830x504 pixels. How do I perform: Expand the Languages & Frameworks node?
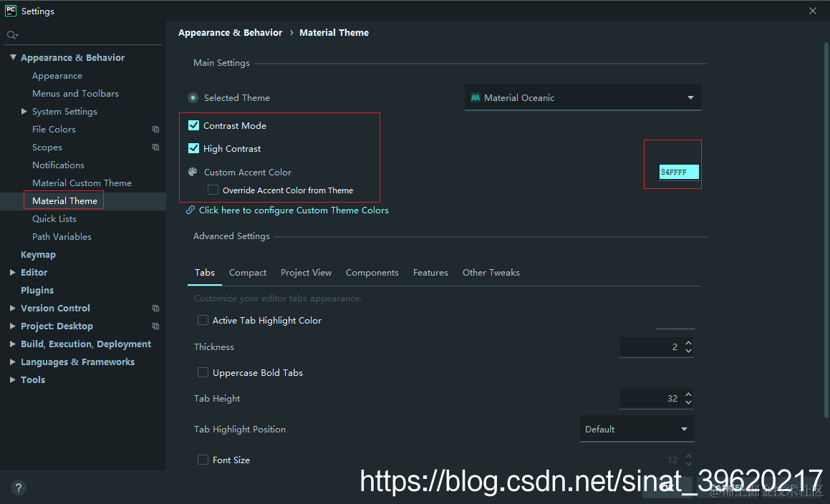pyautogui.click(x=13, y=362)
